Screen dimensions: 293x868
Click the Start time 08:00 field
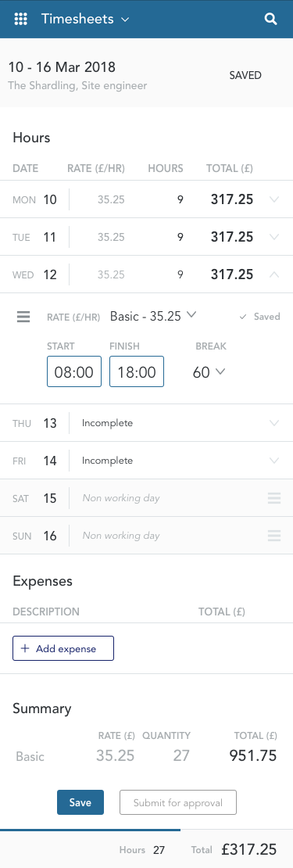pos(74,371)
